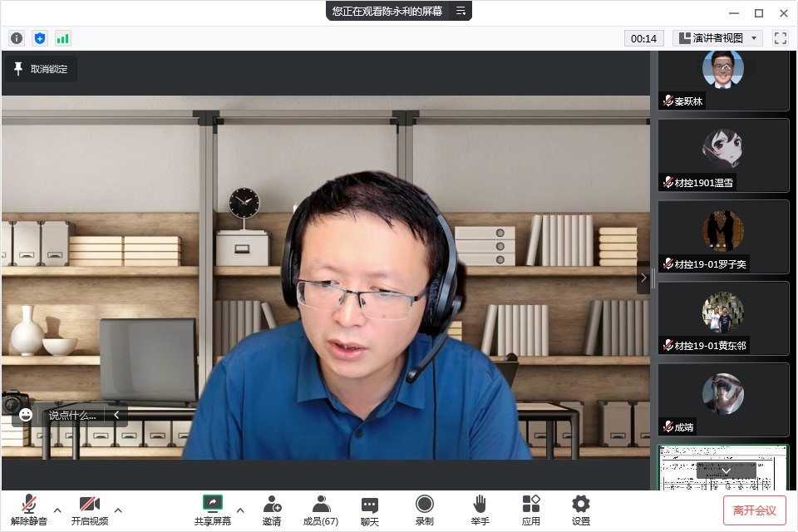
Task: Open the 聊天 chat panel
Action: coord(370,510)
